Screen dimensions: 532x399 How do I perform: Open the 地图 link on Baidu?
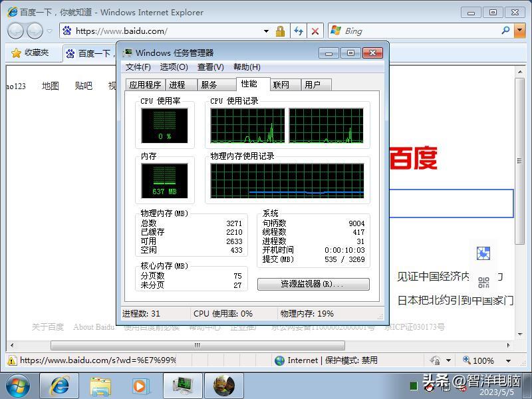[49, 86]
